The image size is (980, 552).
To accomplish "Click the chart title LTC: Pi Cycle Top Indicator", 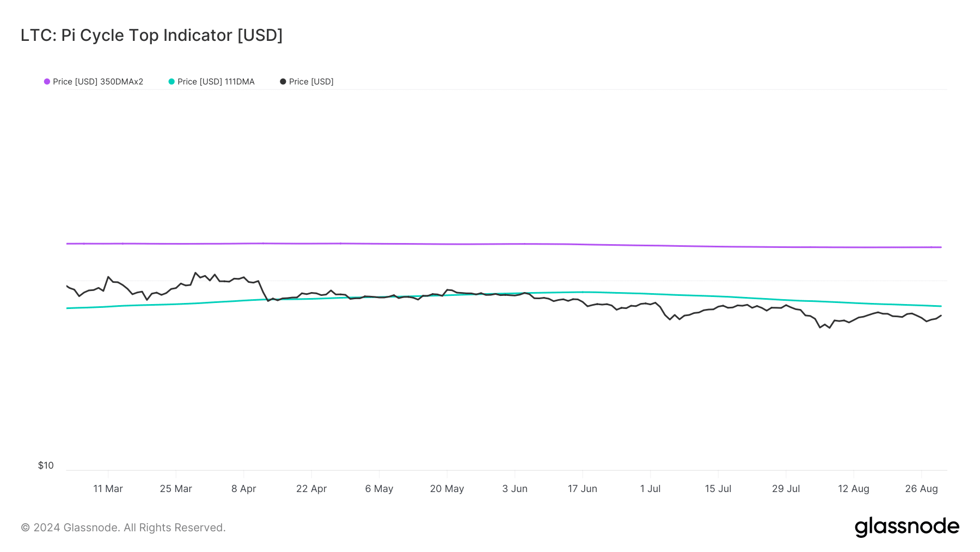I will pyautogui.click(x=151, y=35).
